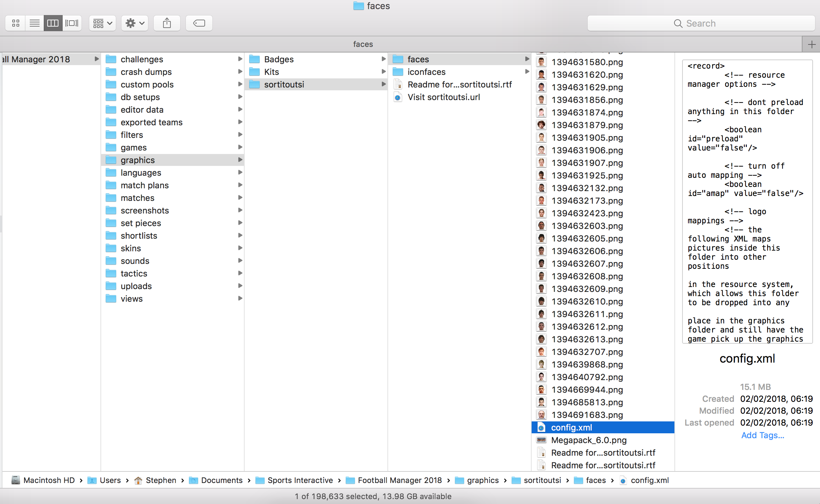820x504 pixels.
Task: Switch to list view in toolbar
Action: pos(34,23)
